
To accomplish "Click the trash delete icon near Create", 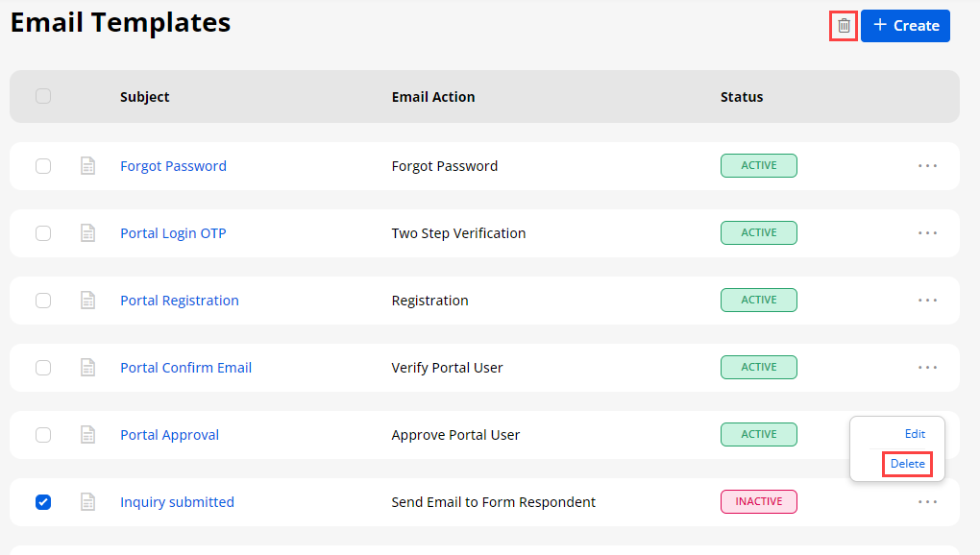I will point(844,26).
